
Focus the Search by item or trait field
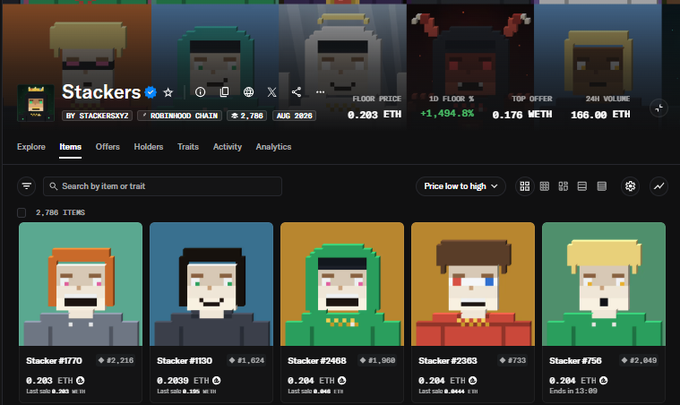click(163, 186)
